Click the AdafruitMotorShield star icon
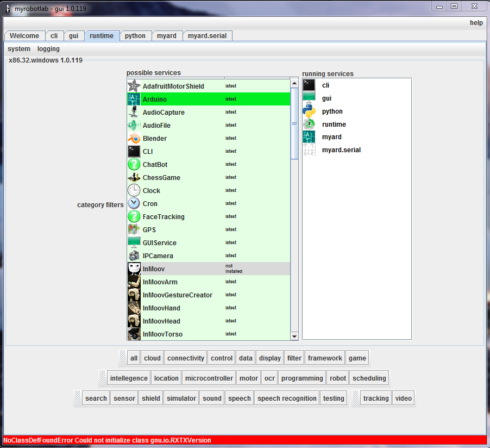The height and width of the screenshot is (448, 490). pyautogui.click(x=134, y=86)
